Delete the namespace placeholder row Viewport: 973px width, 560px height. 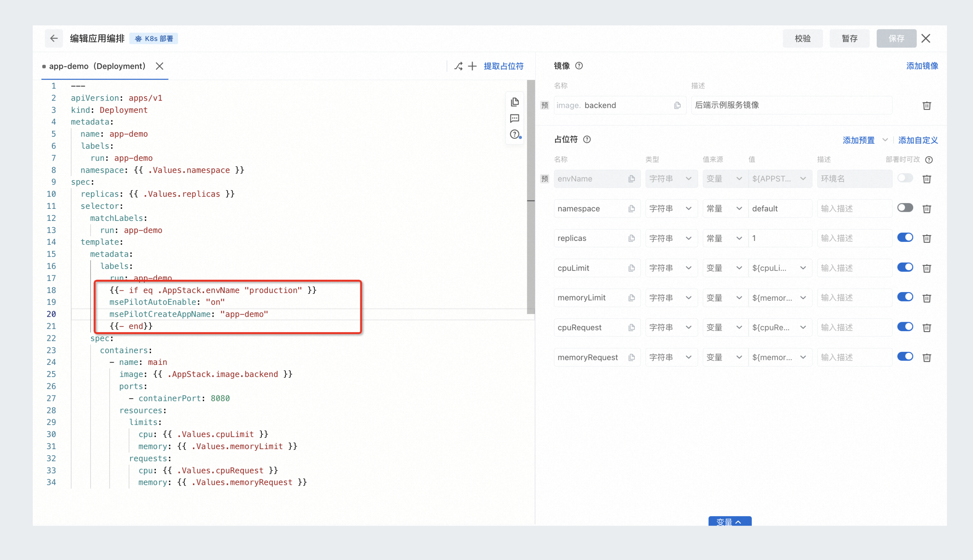point(927,208)
